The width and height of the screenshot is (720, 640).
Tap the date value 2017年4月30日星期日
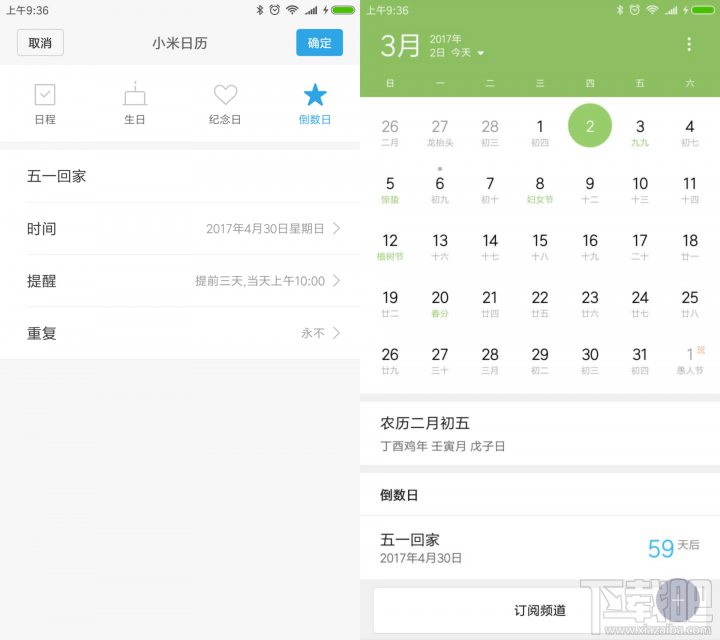[265, 229]
